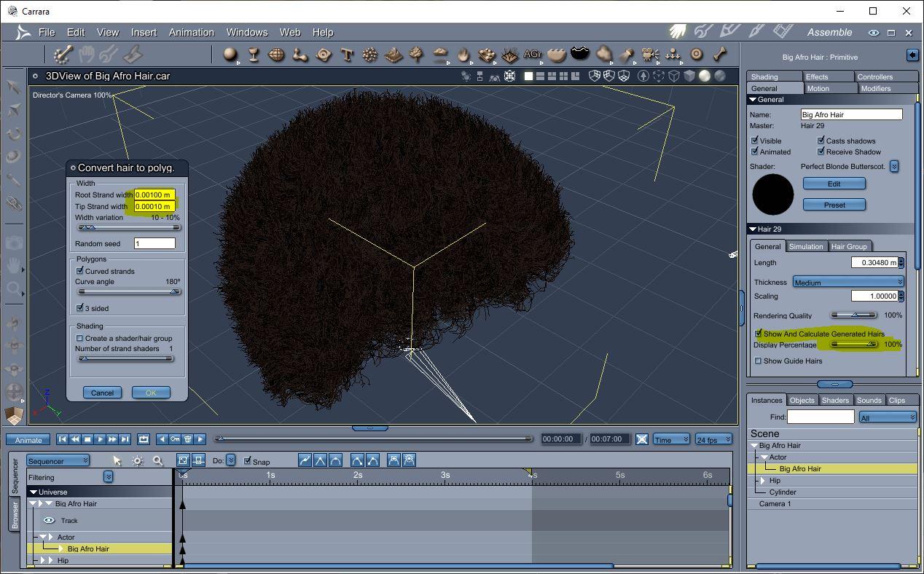Uncheck the Curved strands checkbox
924x574 pixels.
click(80, 271)
